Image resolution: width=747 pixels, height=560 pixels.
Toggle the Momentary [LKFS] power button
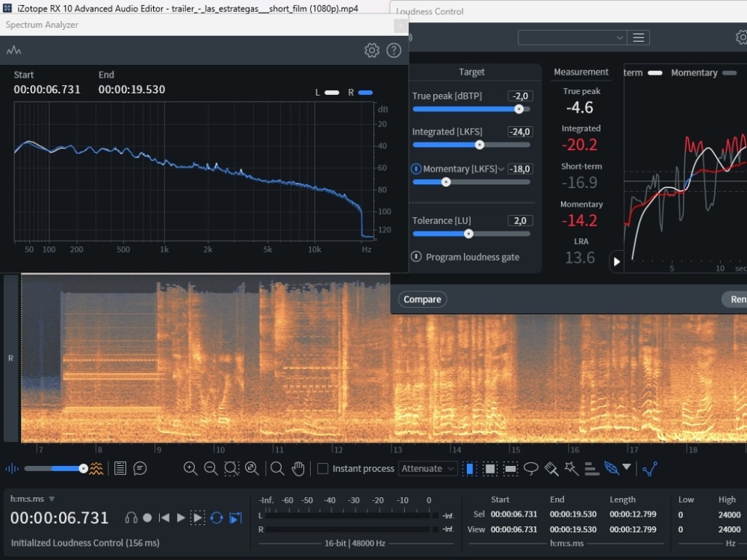(416, 169)
